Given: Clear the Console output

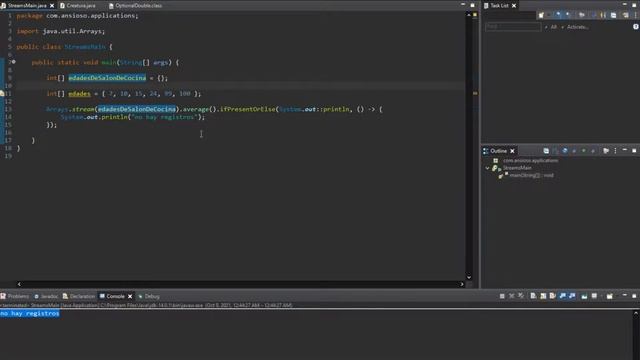Looking at the screenshot, I should 533,296.
